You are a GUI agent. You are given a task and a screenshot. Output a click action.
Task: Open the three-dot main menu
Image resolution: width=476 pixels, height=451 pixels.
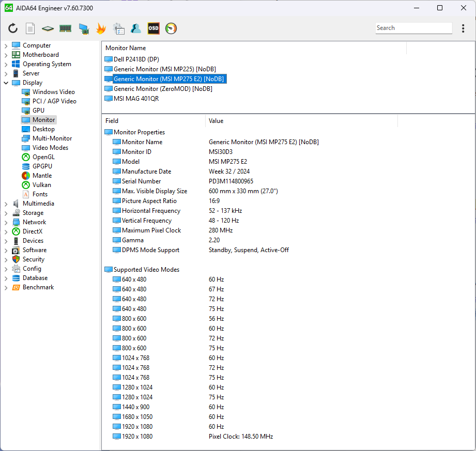pos(463,28)
